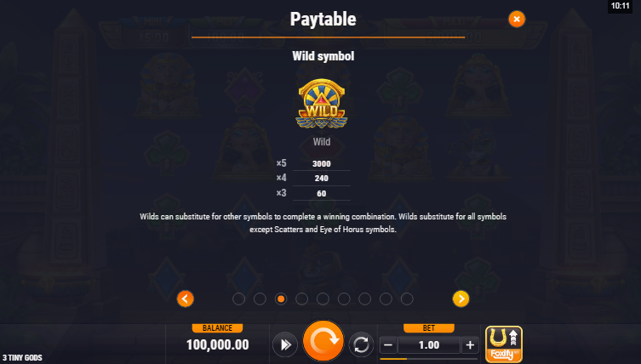Screen dimensions: 641x364
Task: Click the 100,000.00 balance display
Action: [217, 344]
